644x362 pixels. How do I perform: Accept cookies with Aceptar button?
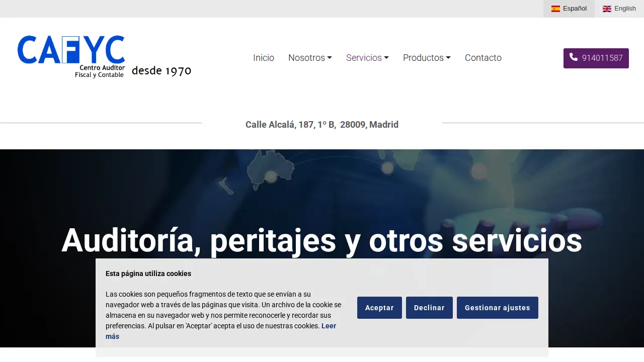click(379, 308)
